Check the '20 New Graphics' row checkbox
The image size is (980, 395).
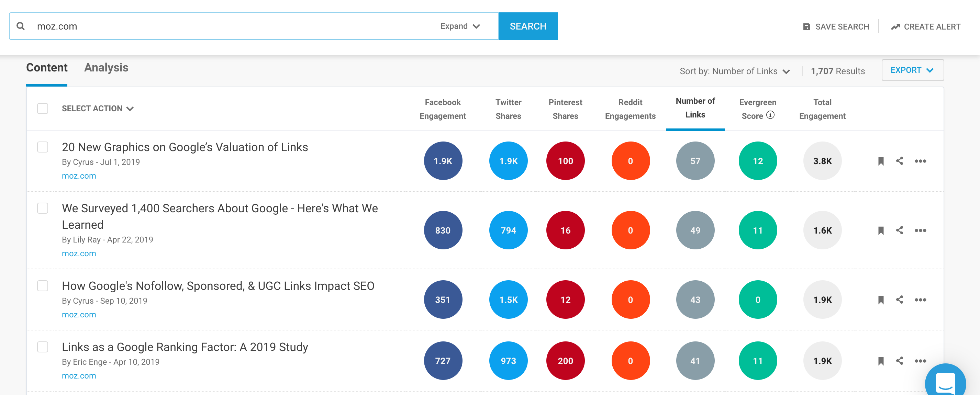[43, 147]
